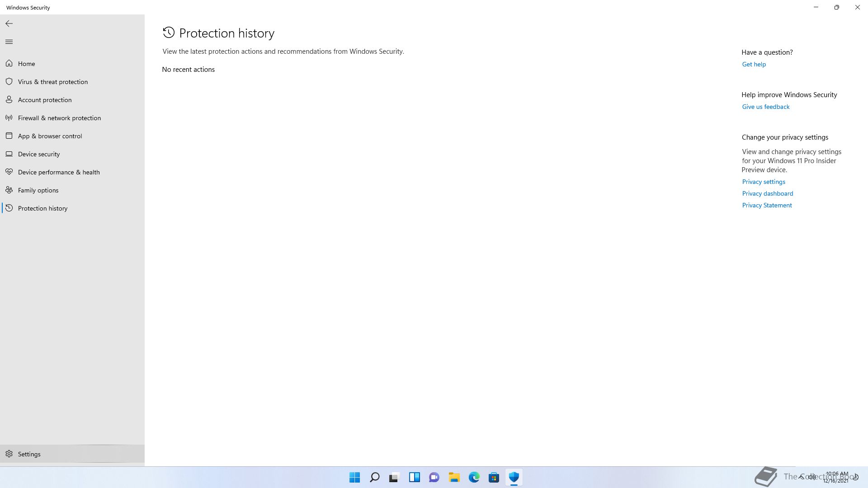
Task: Click the back arrow icon
Action: click(x=9, y=23)
